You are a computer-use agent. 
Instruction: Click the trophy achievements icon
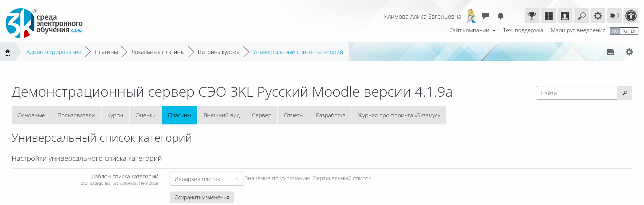pyautogui.click(x=532, y=16)
